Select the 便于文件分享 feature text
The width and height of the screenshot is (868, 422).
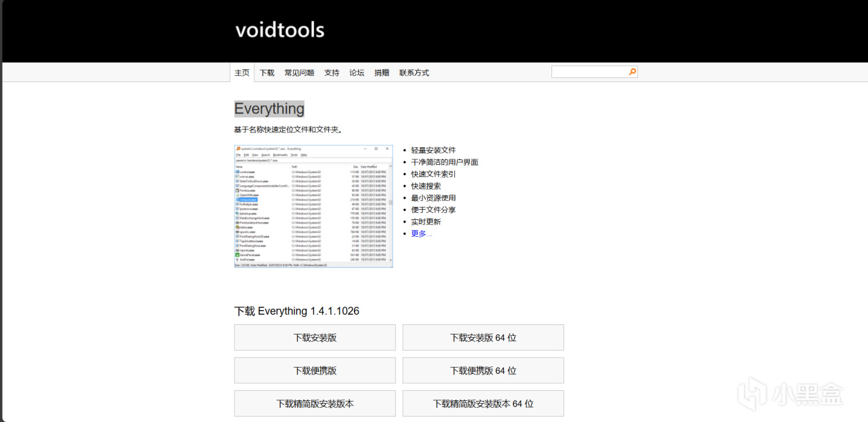point(433,210)
